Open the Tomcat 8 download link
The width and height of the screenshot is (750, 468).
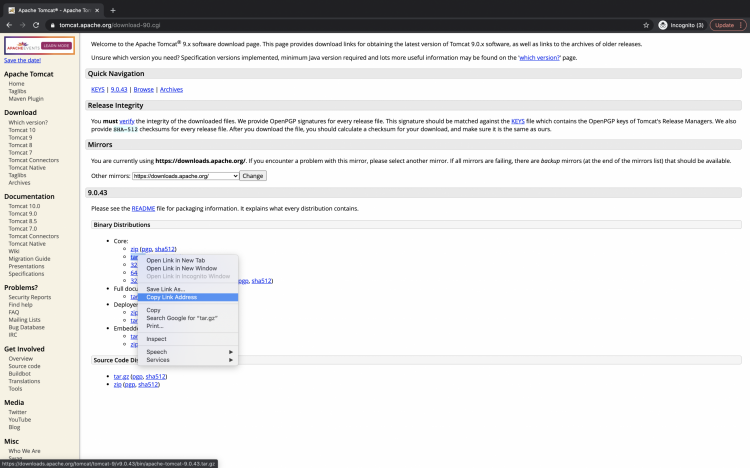20,145
